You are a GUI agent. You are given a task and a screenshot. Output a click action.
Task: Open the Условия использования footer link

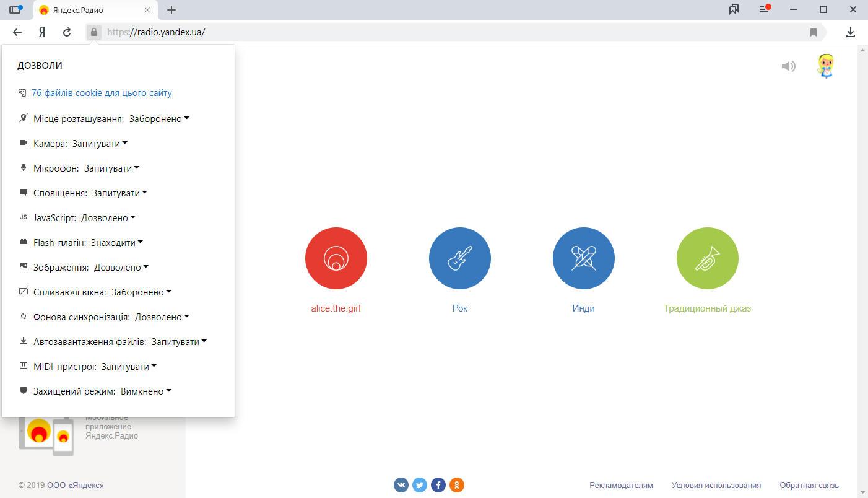[716, 485]
